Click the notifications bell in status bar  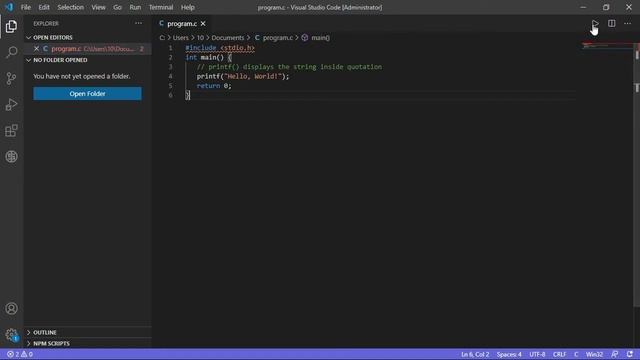coord(630,354)
